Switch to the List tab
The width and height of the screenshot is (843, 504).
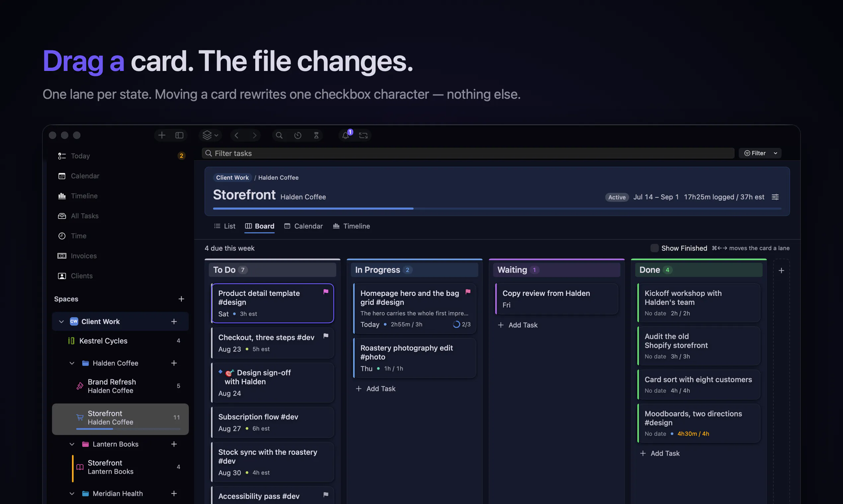tap(225, 226)
